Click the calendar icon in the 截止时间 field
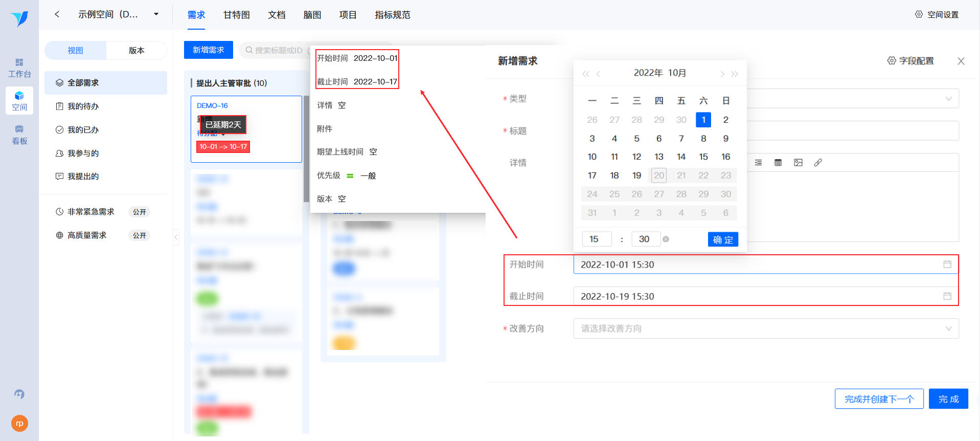 click(947, 296)
